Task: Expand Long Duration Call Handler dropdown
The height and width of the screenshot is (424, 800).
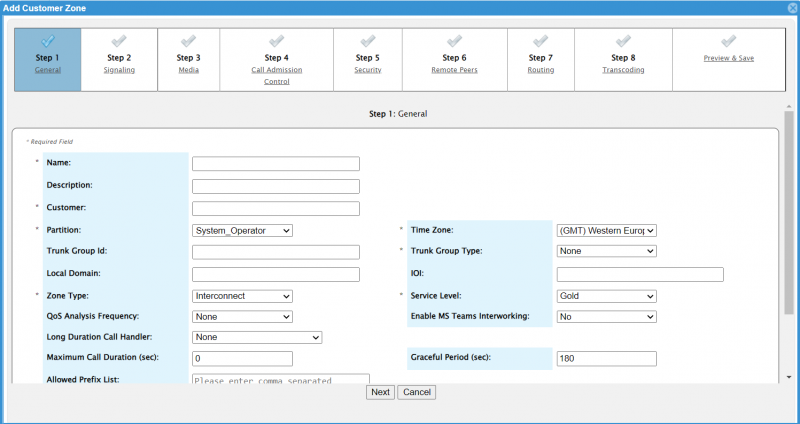Action: pyautogui.click(x=257, y=337)
